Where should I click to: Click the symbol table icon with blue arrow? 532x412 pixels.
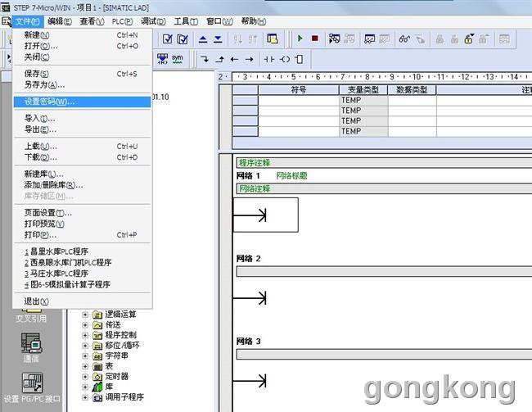(163, 59)
